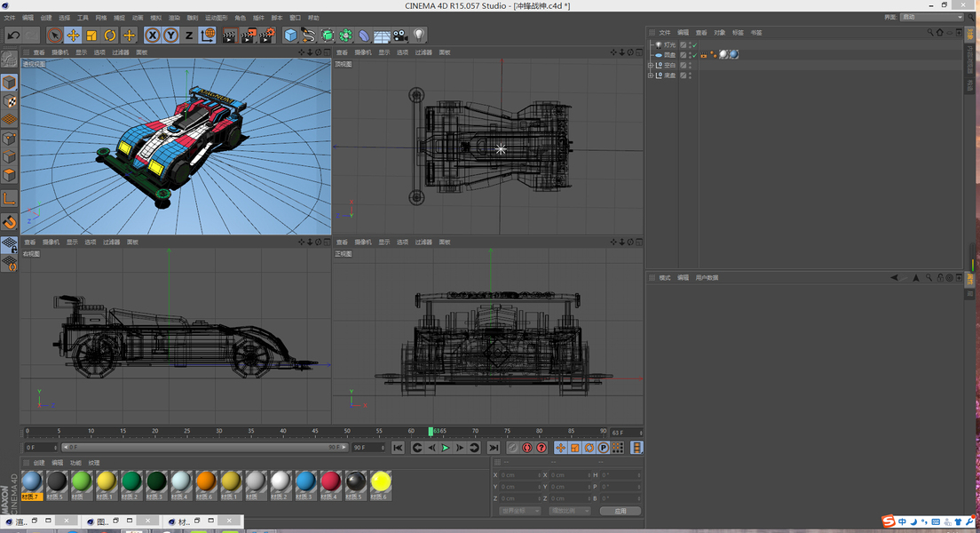Add a floor environment object
Viewport: 980px width, 533px height.
(x=382, y=36)
